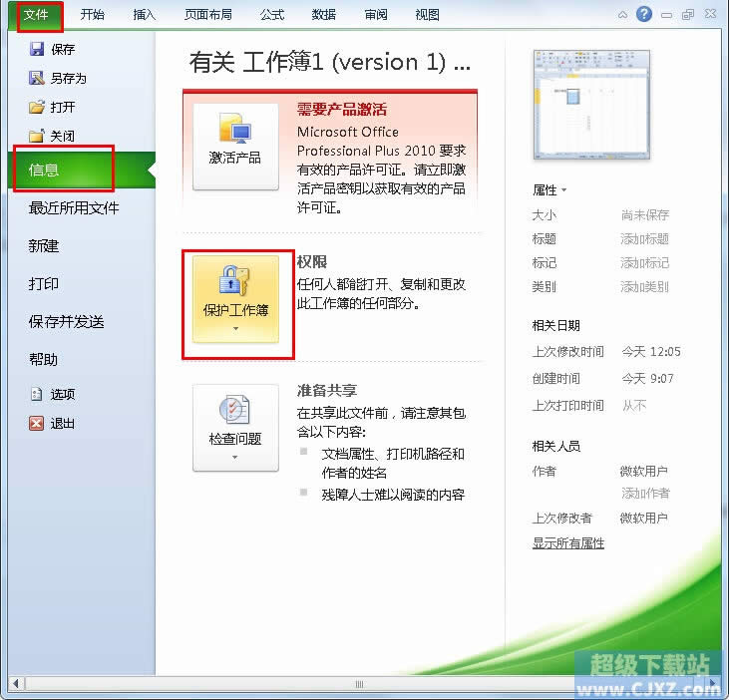
Task: Click the horizontal scrollbar left arrow
Action: (16, 684)
